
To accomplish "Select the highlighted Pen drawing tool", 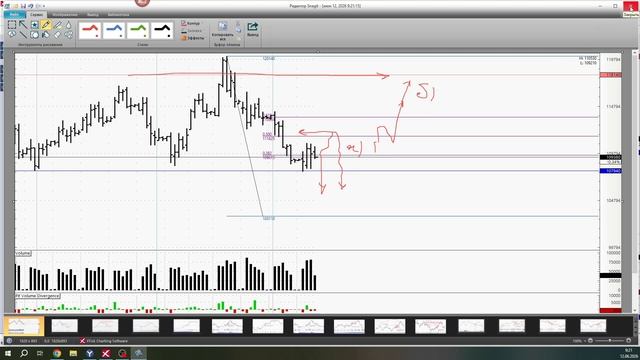I will 46,25.
